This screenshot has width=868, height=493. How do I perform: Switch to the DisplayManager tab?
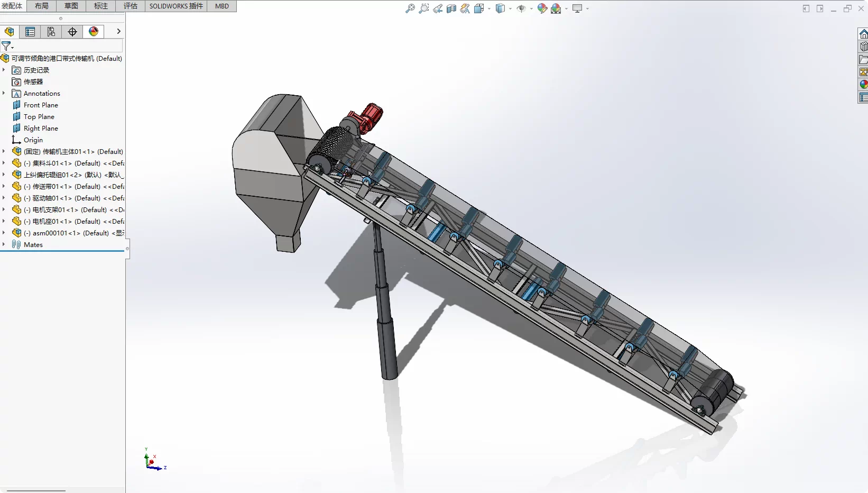[x=94, y=32]
